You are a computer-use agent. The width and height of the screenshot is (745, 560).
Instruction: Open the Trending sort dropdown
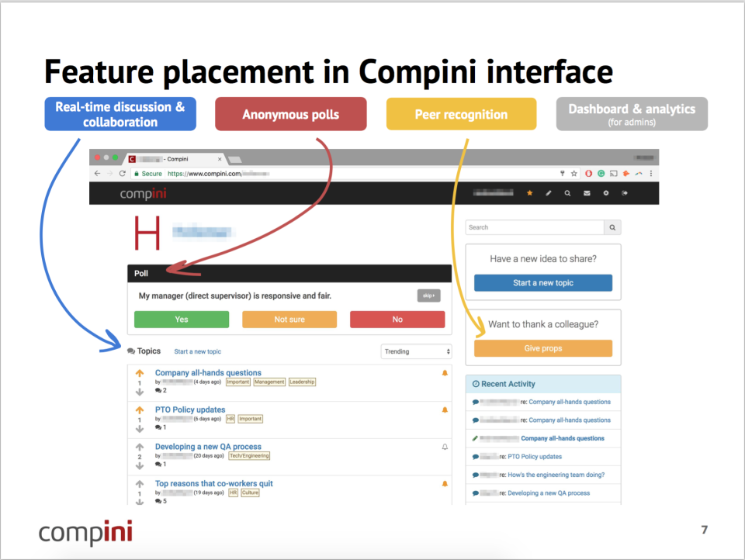click(x=416, y=351)
